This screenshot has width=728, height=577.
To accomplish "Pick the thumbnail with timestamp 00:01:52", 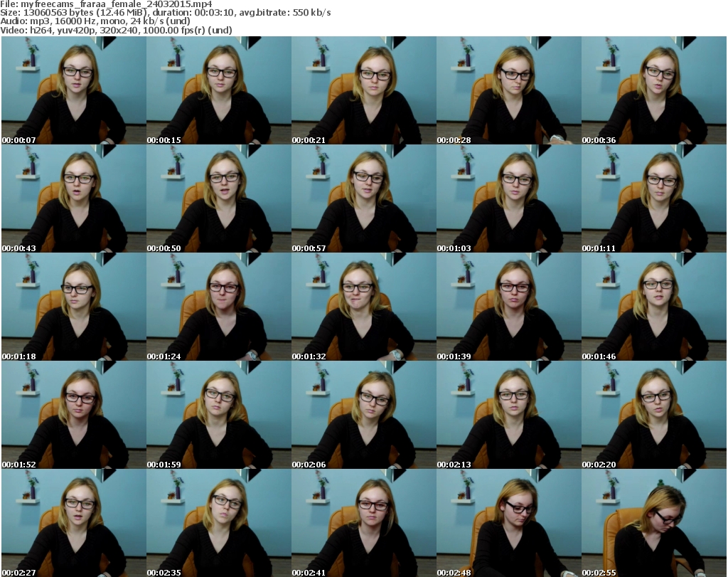I will (74, 415).
